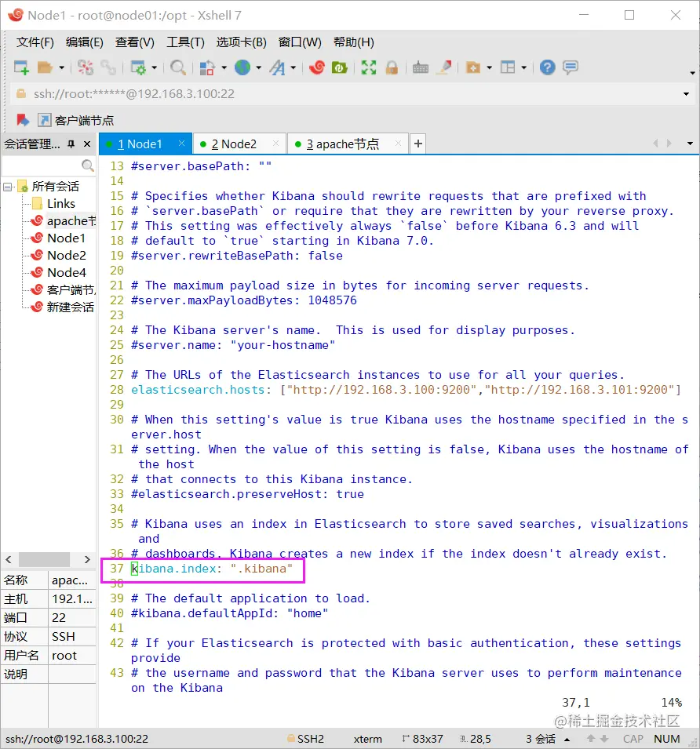This screenshot has width=700, height=749.
Task: Open the 查看(V) menu
Action: [135, 42]
